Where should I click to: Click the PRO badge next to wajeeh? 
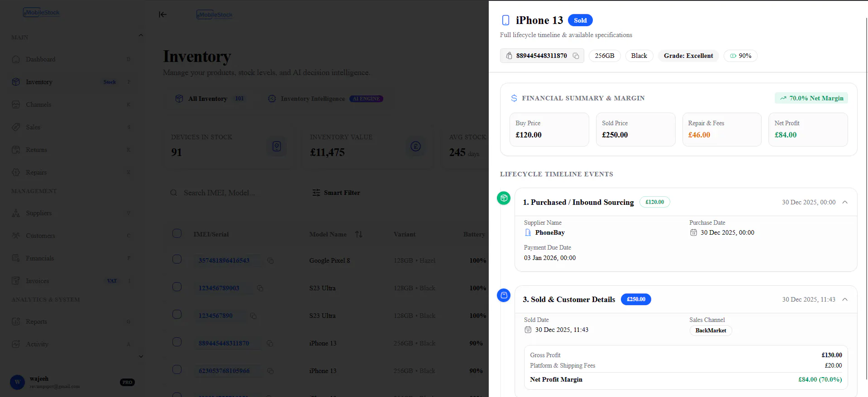[x=128, y=382]
